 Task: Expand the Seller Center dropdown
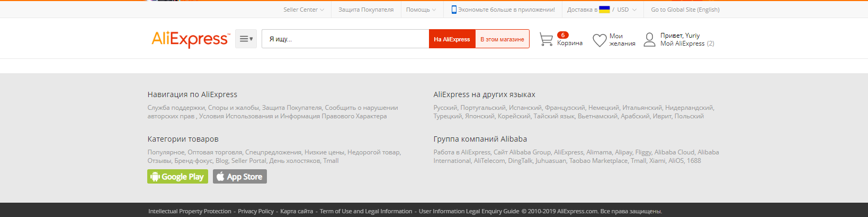(x=303, y=10)
